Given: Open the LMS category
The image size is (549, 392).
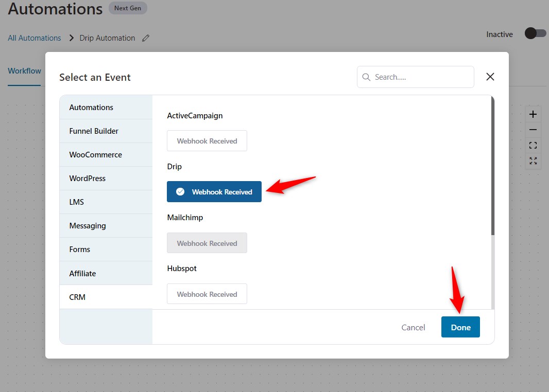Looking at the screenshot, I should pyautogui.click(x=106, y=202).
